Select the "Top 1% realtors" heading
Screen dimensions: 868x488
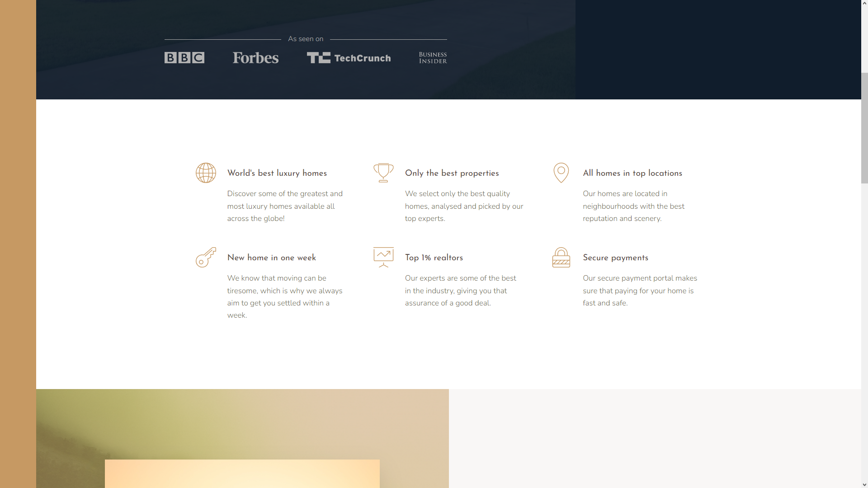434,258
